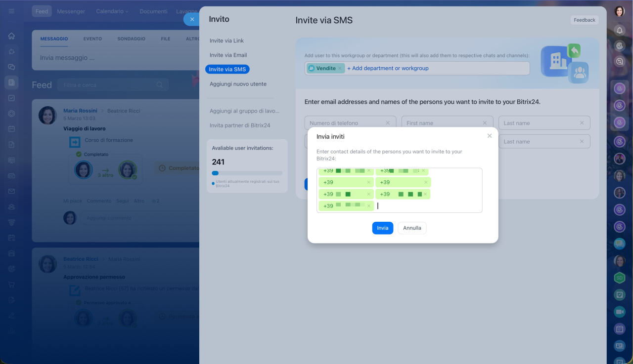The width and height of the screenshot is (633, 364).
Task: Clear the First name field with its X
Action: point(485,123)
